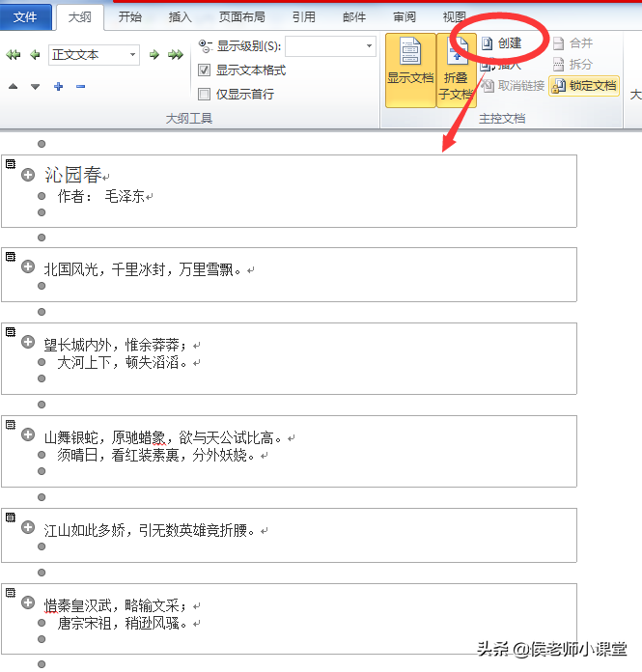This screenshot has height=672, width=642.
Task: Click the Demote single right arrow
Action: 154,55
